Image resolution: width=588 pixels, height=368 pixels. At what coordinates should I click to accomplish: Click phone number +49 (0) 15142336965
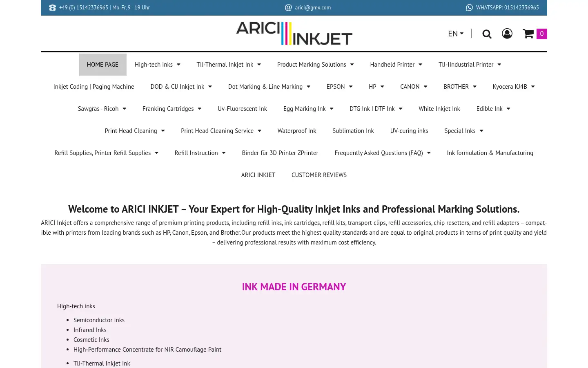[84, 8]
